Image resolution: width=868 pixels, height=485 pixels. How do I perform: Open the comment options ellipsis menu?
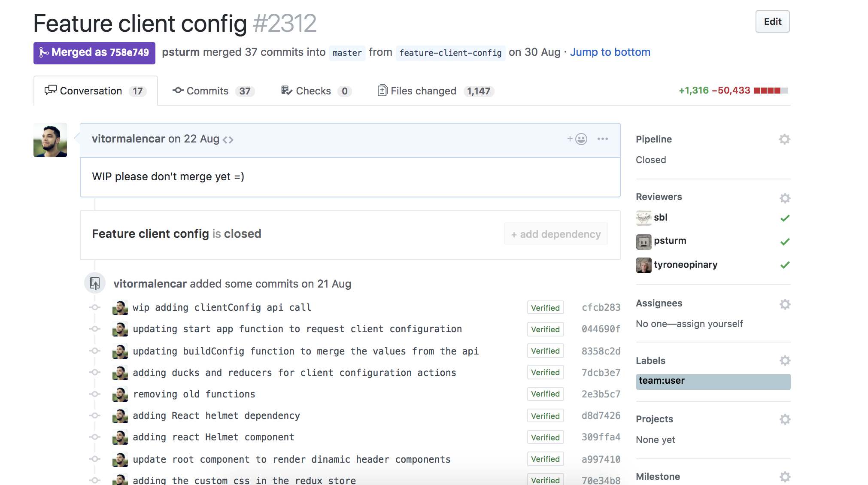click(602, 139)
